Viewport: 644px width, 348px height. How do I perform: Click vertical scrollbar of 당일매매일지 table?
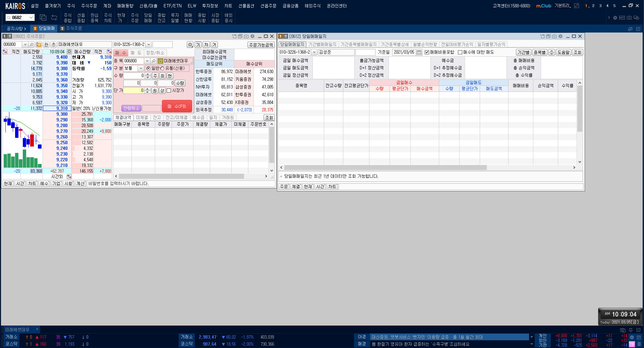[x=580, y=108]
